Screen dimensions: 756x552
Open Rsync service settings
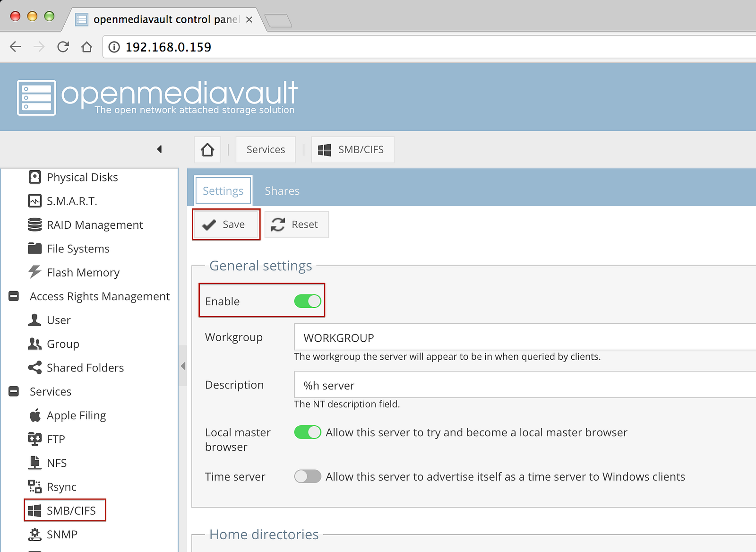pyautogui.click(x=61, y=486)
